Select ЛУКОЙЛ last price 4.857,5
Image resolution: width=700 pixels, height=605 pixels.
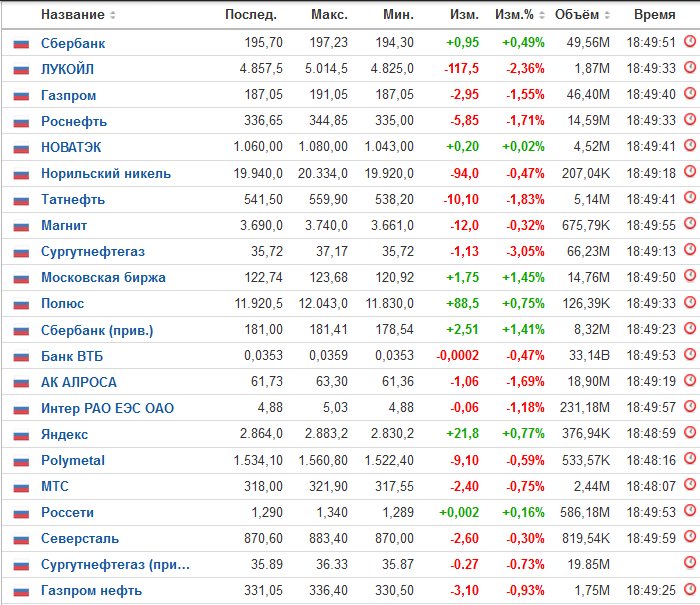coord(261,69)
